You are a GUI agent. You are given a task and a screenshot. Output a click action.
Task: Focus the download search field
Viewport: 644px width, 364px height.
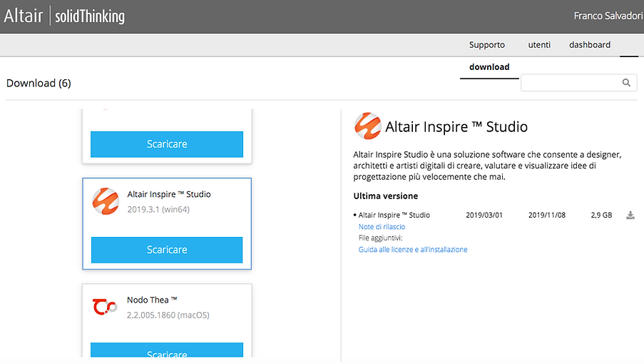tap(578, 83)
